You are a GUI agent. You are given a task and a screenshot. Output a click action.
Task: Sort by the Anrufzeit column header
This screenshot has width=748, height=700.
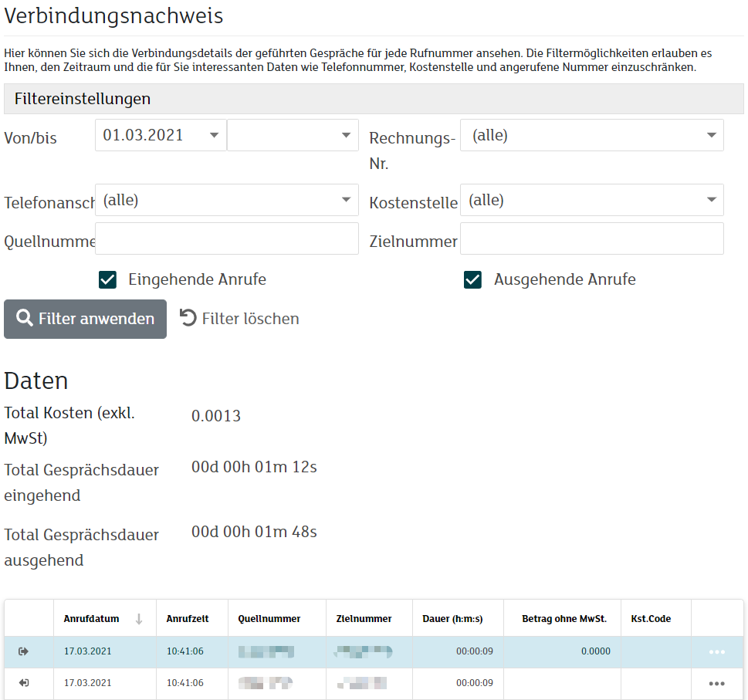coord(188,619)
